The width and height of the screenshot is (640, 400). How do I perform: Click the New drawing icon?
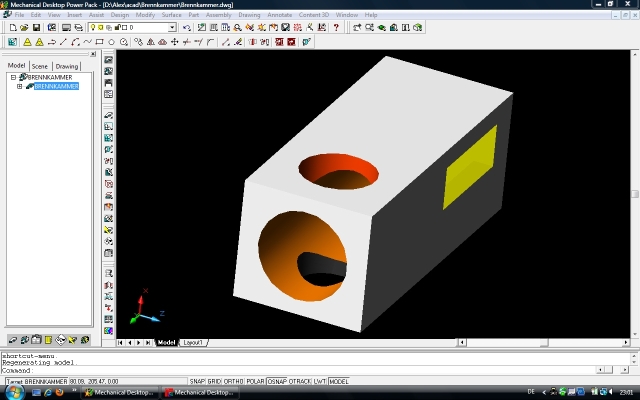click(12, 28)
